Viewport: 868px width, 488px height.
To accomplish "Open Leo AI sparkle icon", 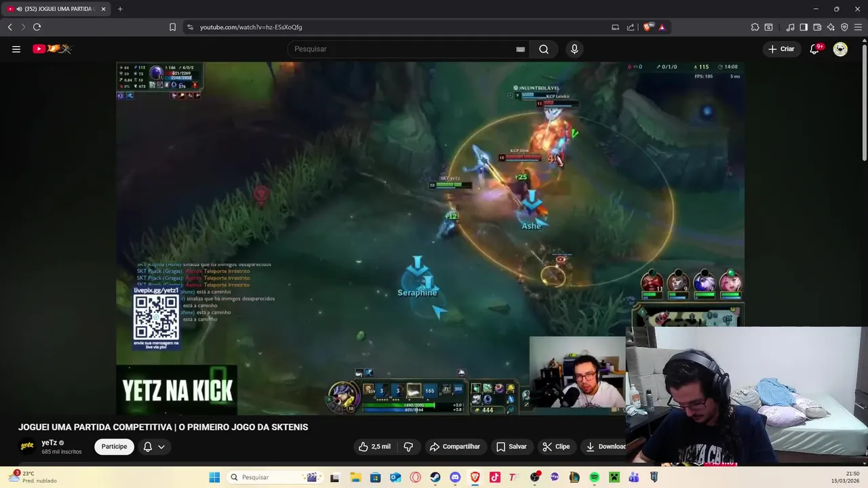I will tap(831, 27).
